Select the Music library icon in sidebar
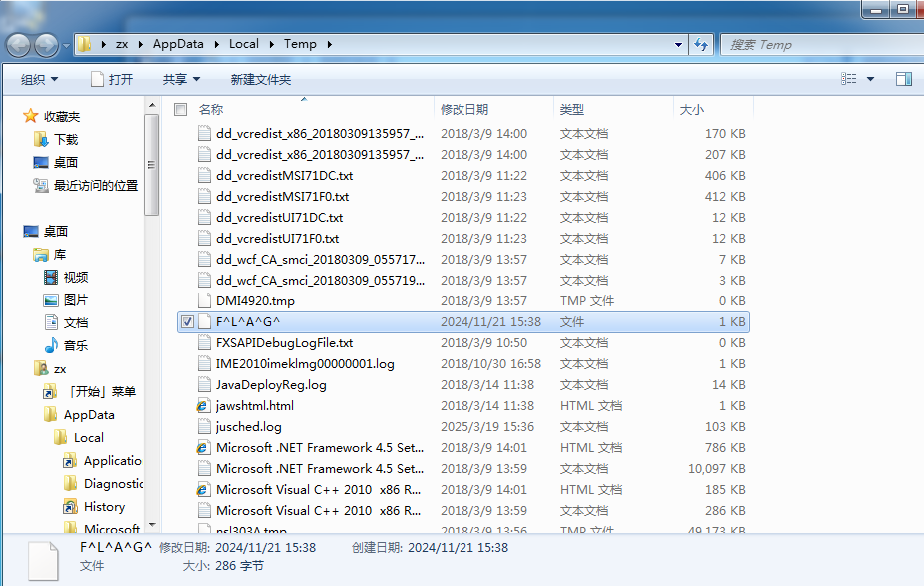Viewport: 924px width, 586px height. [x=51, y=345]
